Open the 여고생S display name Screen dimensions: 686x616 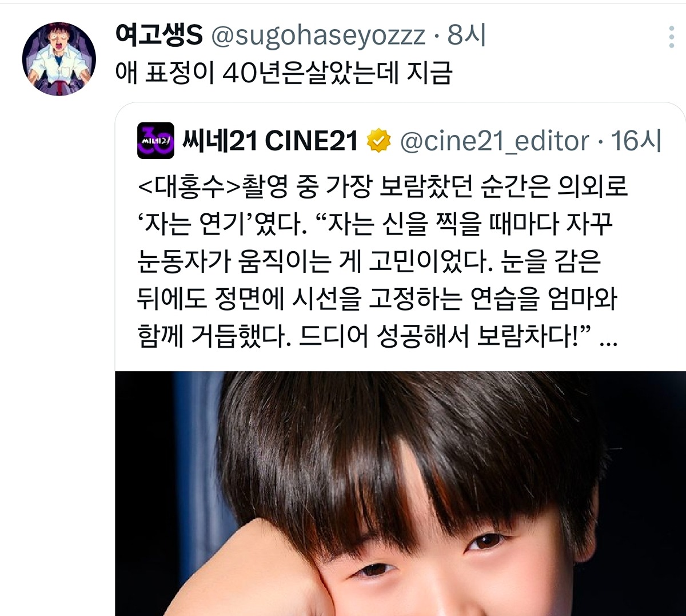pyautogui.click(x=159, y=35)
